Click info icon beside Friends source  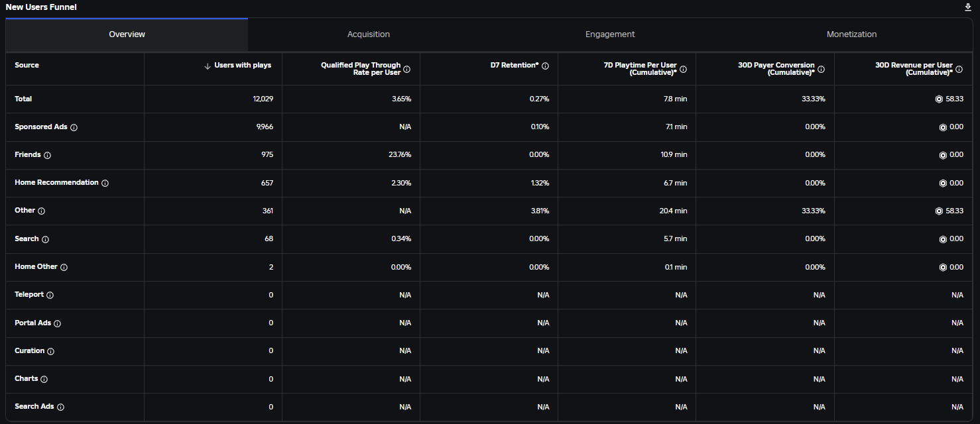[x=47, y=155]
